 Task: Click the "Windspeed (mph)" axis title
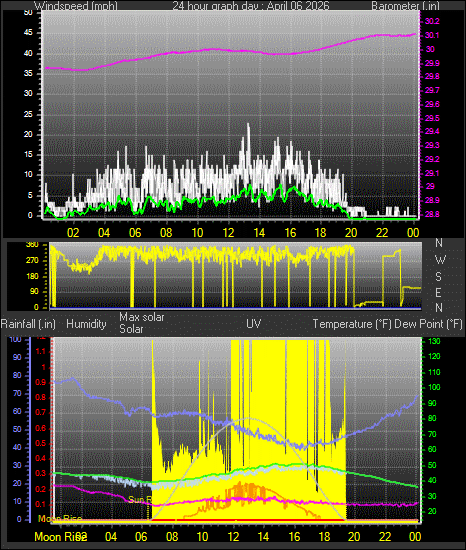(76, 6)
